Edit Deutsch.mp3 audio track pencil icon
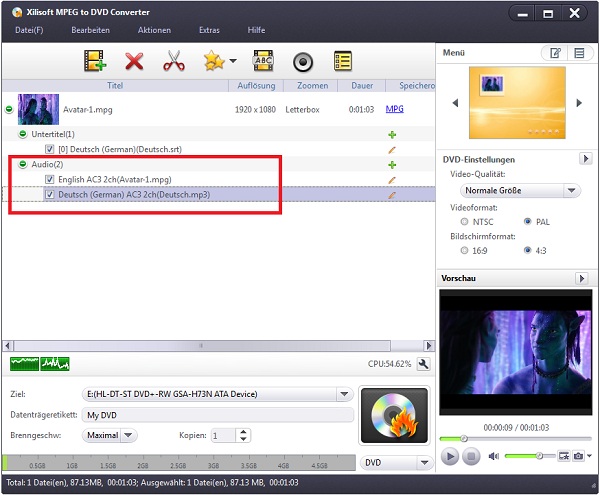600x495 pixels. (x=391, y=195)
